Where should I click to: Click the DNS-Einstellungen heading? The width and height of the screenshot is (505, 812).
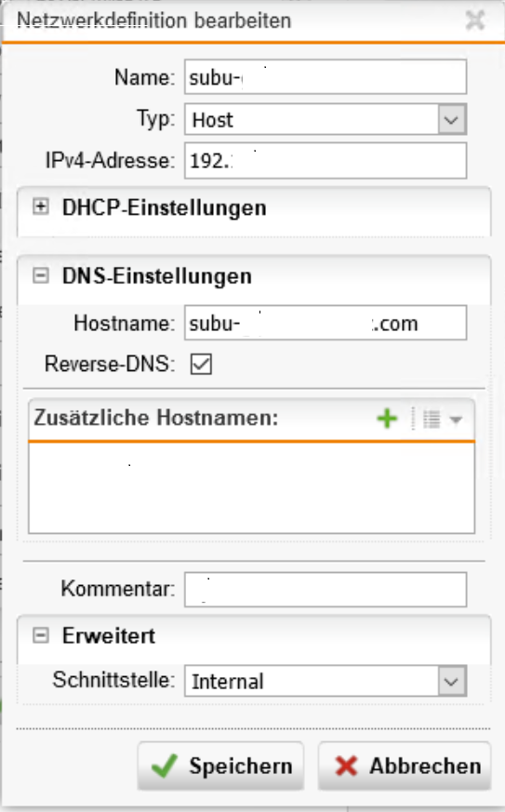(157, 276)
